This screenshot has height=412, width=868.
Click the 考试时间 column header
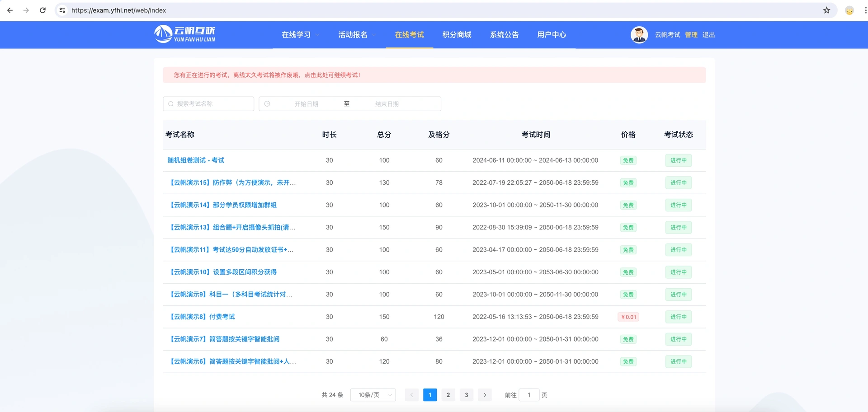[536, 135]
